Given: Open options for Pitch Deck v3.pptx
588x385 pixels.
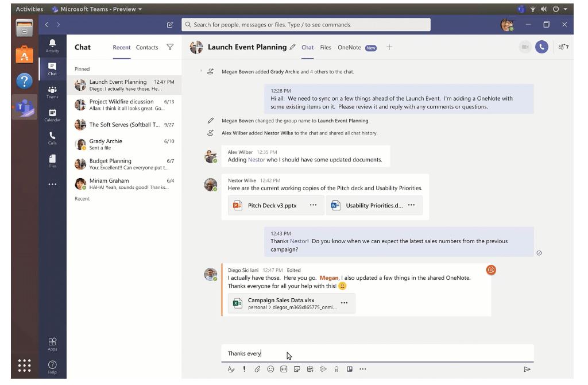Looking at the screenshot, I should [x=313, y=205].
